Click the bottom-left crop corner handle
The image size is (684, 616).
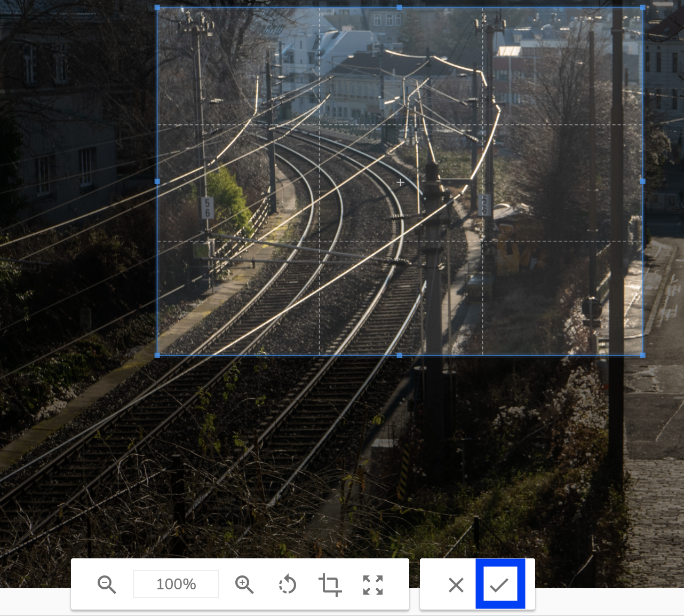tap(157, 356)
